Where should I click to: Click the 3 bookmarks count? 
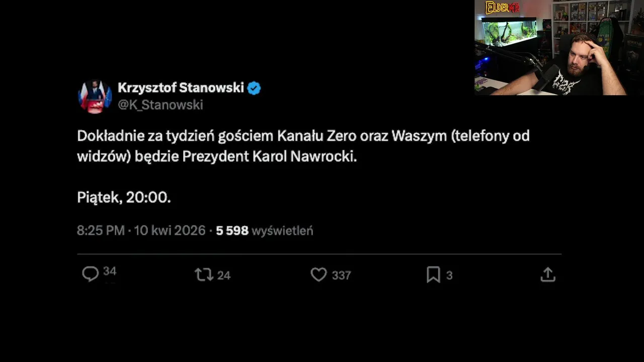click(x=449, y=276)
